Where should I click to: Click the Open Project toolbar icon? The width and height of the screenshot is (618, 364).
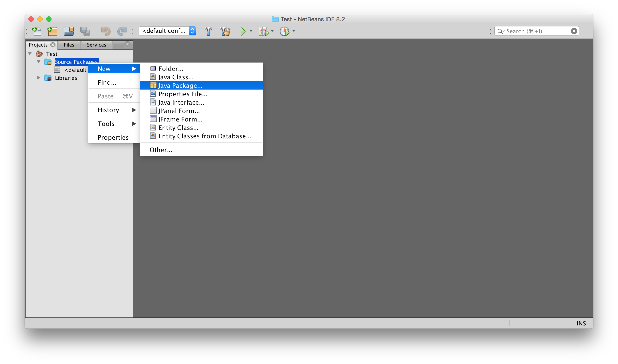click(69, 31)
